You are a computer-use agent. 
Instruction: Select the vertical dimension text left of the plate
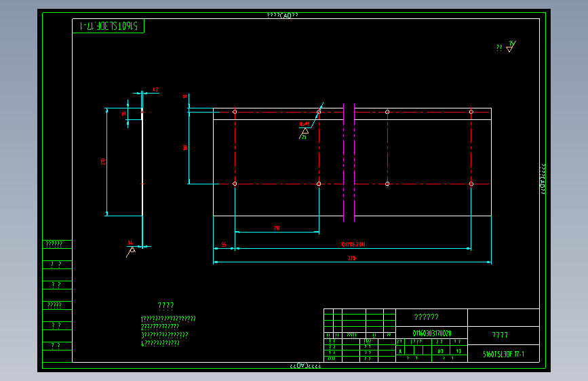[x=185, y=148]
